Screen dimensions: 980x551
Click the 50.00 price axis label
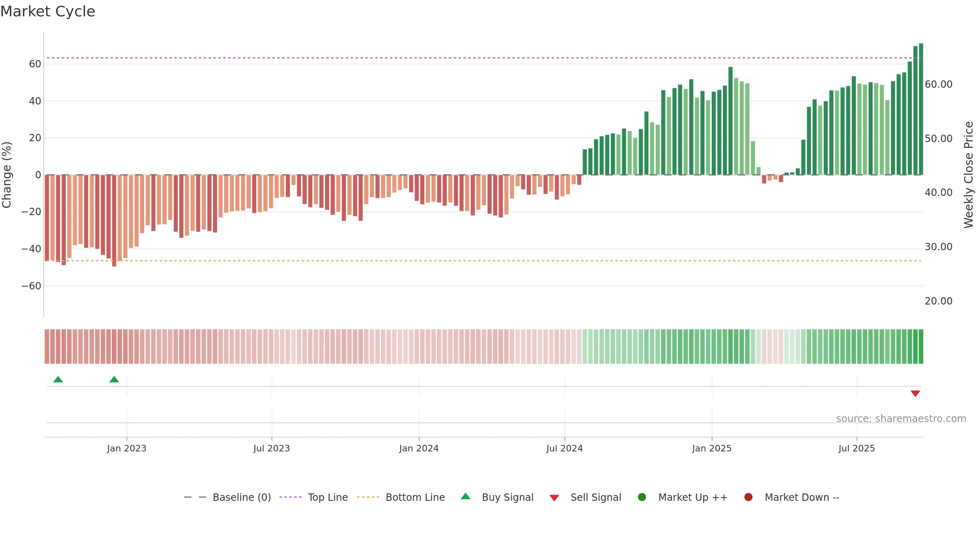pos(938,139)
